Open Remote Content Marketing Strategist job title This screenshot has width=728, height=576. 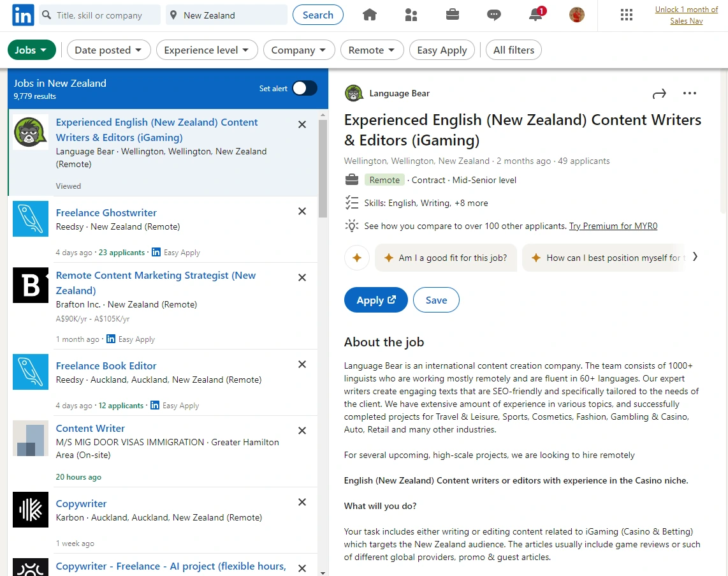(156, 283)
